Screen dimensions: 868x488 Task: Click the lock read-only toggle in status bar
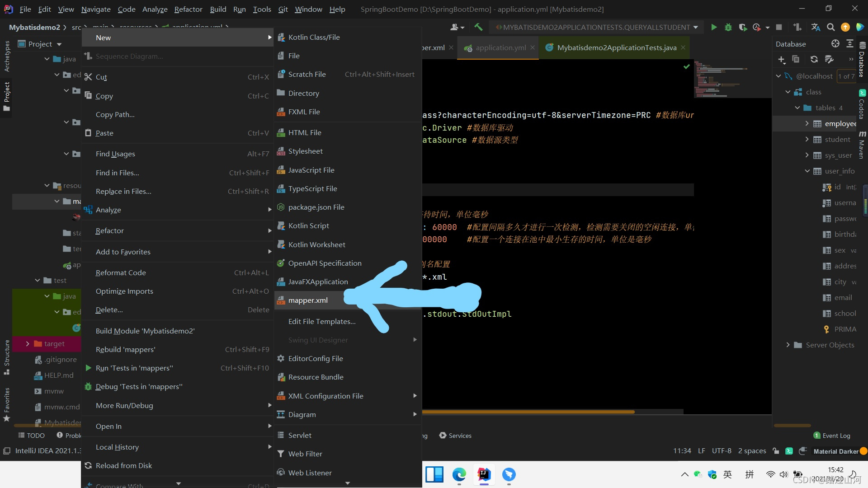click(x=776, y=450)
